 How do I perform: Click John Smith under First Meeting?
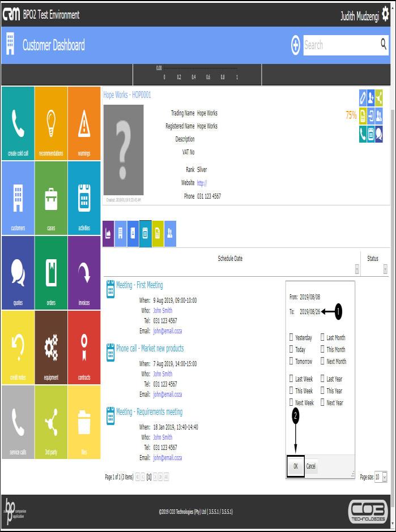coord(163,311)
